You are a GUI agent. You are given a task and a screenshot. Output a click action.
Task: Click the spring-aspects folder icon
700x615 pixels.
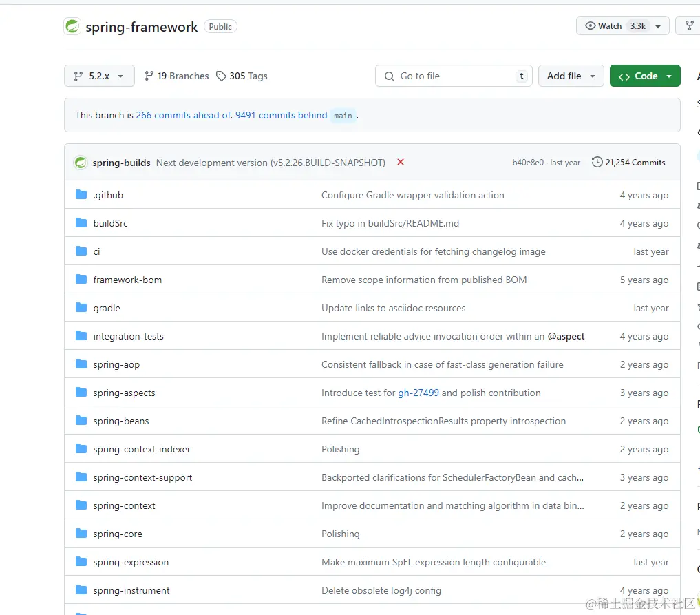click(81, 393)
